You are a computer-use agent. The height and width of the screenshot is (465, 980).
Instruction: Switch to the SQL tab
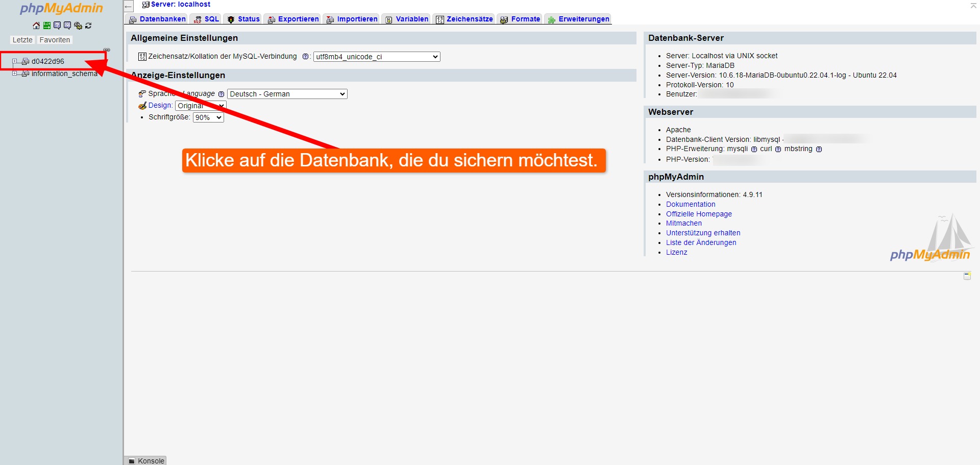[x=206, y=19]
